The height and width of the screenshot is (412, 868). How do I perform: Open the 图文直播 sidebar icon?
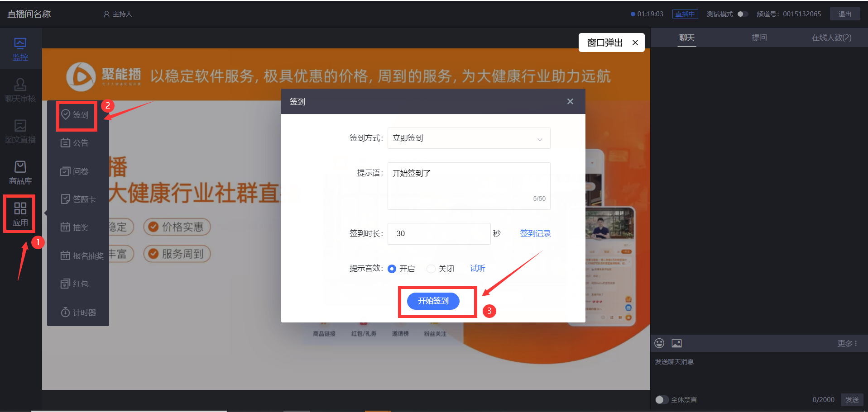20,131
